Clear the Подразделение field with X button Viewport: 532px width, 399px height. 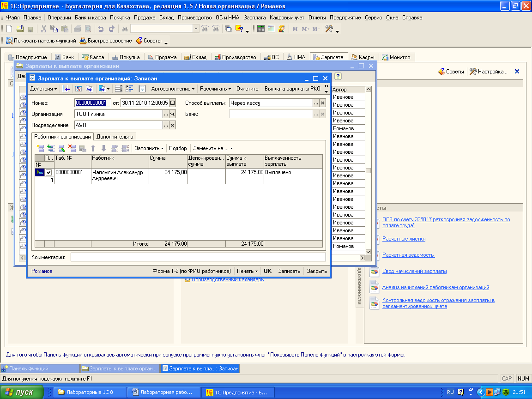tap(172, 125)
